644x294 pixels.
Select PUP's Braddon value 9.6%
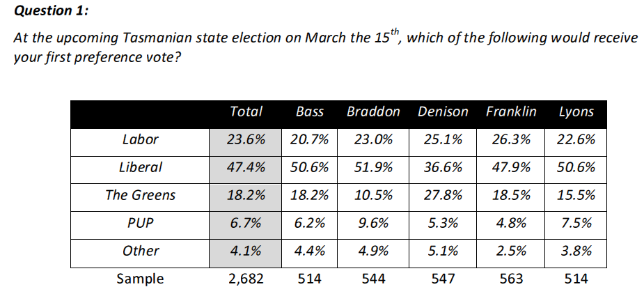(x=373, y=223)
